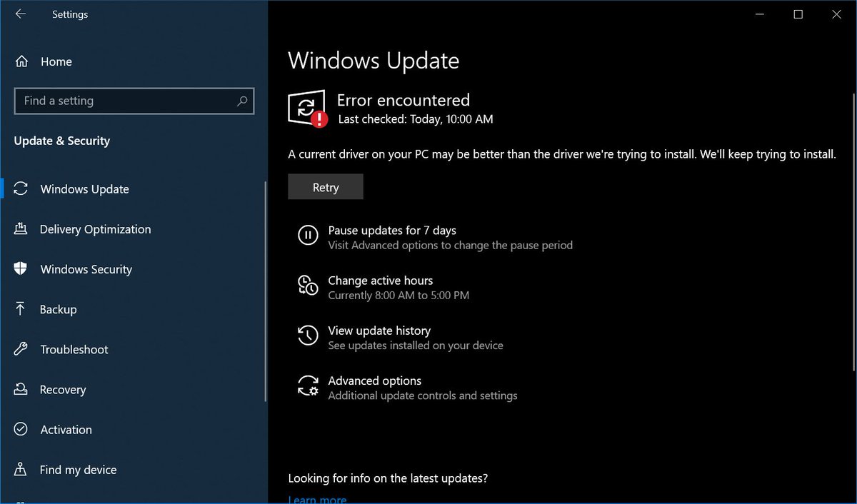The height and width of the screenshot is (504, 857).
Task: Click Pause updates for 7 days
Action: tap(392, 231)
